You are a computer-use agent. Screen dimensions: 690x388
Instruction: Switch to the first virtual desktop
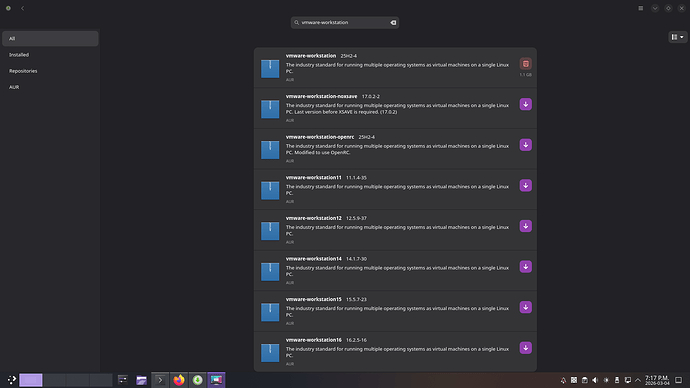(31, 380)
